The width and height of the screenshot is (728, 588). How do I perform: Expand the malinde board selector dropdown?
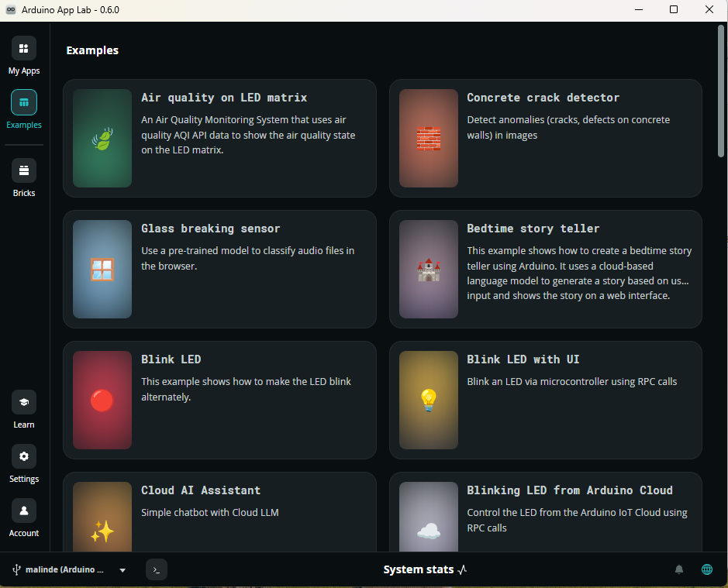[122, 570]
